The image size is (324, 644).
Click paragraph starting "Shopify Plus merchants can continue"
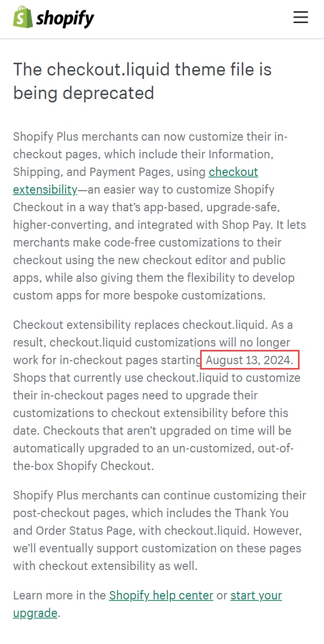(x=160, y=531)
